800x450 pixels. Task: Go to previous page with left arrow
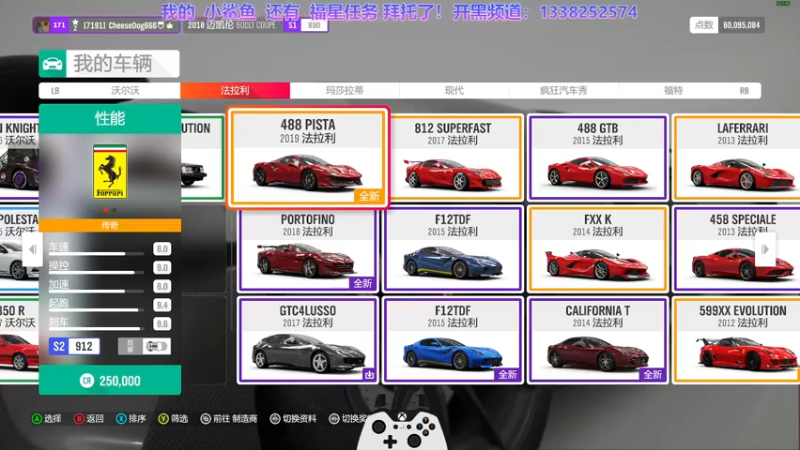33,249
